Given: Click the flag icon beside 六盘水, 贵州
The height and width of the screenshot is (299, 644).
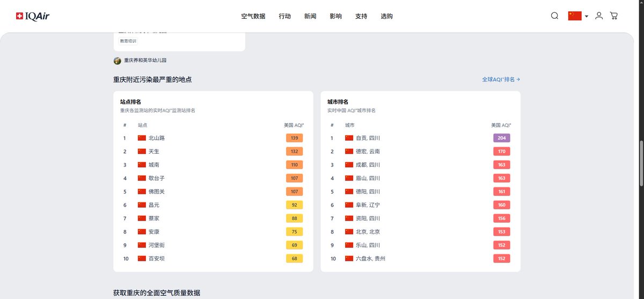Looking at the screenshot, I should tap(349, 258).
